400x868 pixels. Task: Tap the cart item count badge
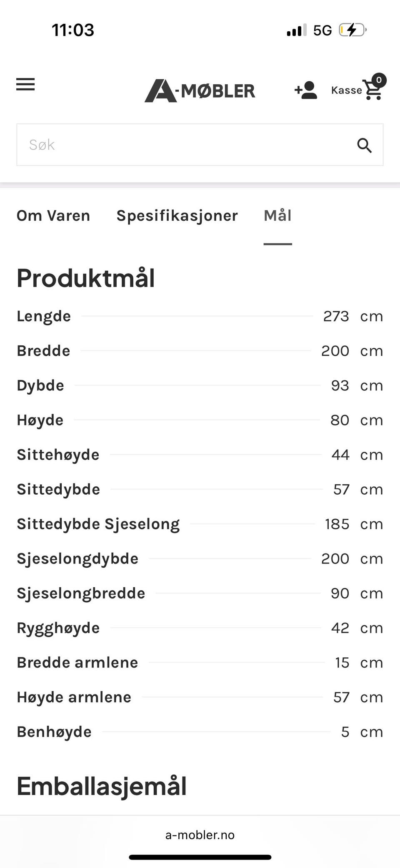click(379, 80)
